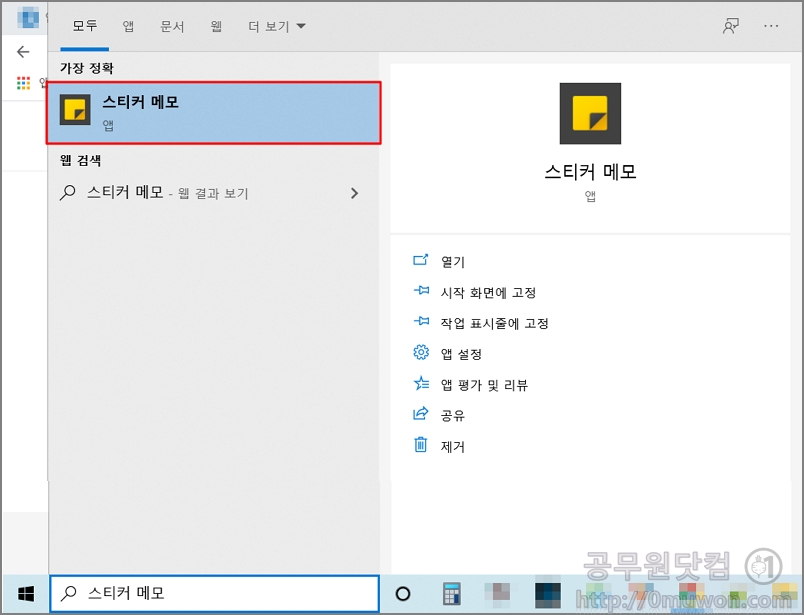Open 앱 설정

click(461, 354)
